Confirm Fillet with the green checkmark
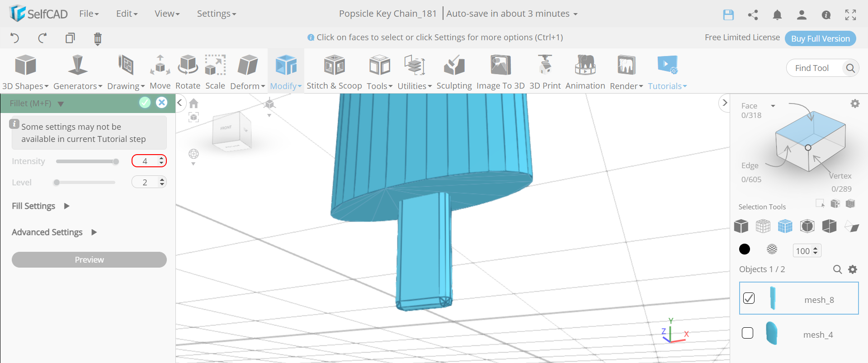 tap(145, 103)
